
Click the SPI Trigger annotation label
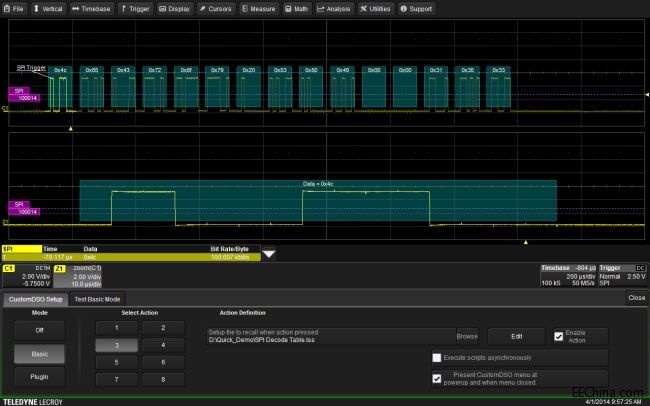(x=31, y=68)
